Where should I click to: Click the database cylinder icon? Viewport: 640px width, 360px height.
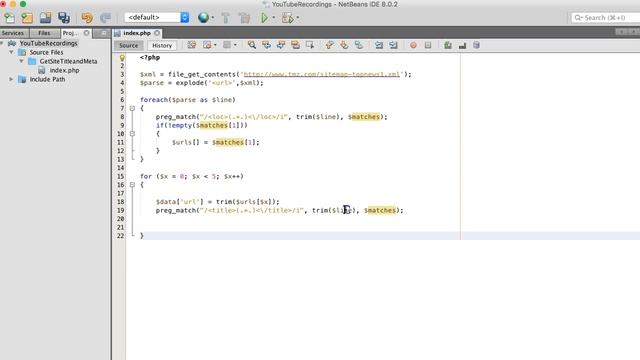[x=476, y=45]
